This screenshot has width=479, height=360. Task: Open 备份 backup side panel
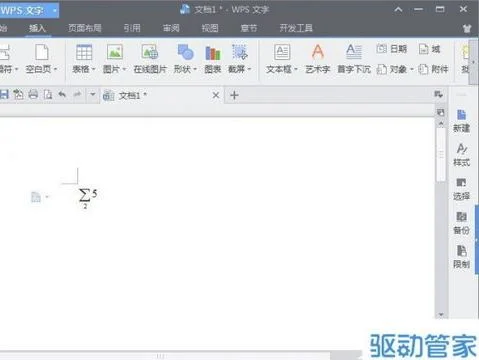point(461,223)
